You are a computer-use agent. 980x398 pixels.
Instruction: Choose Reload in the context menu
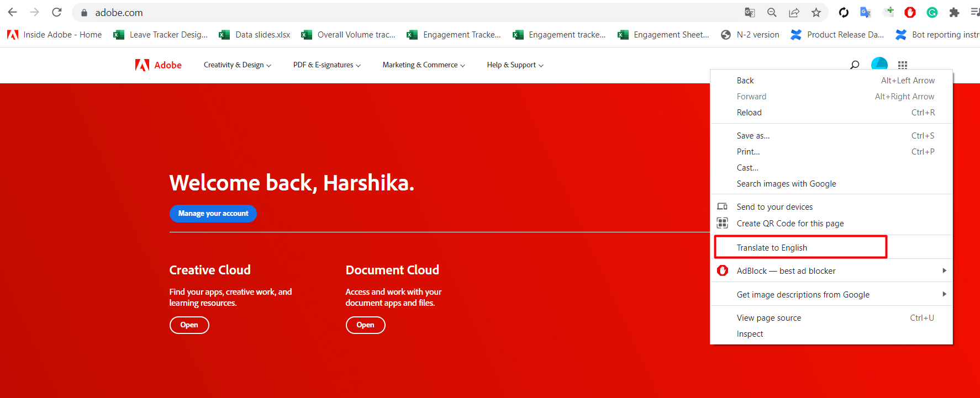[831, 113]
